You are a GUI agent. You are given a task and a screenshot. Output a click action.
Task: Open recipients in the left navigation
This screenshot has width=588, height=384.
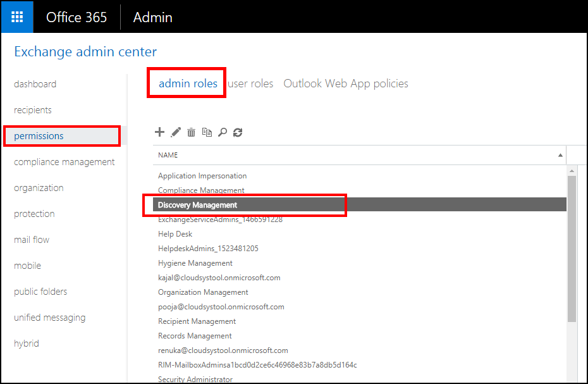tap(33, 110)
